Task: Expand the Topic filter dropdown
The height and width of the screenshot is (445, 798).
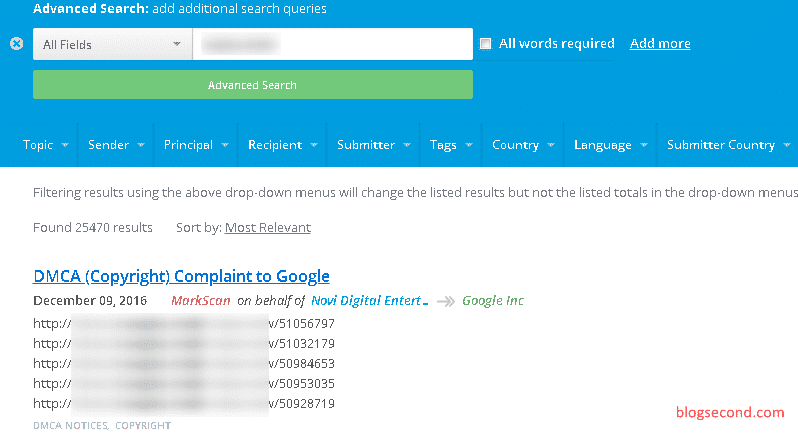Action: 45,145
